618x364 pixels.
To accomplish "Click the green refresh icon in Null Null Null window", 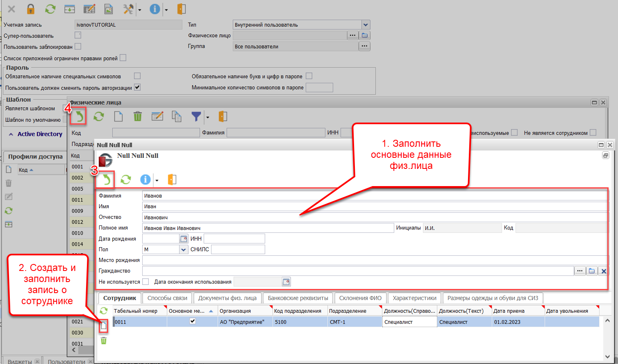I will 126,180.
